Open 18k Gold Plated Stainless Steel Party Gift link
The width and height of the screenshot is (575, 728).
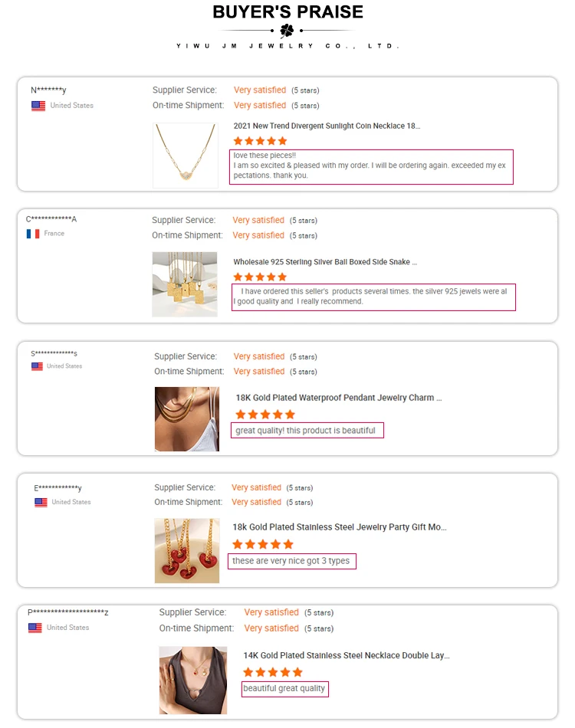point(339,527)
